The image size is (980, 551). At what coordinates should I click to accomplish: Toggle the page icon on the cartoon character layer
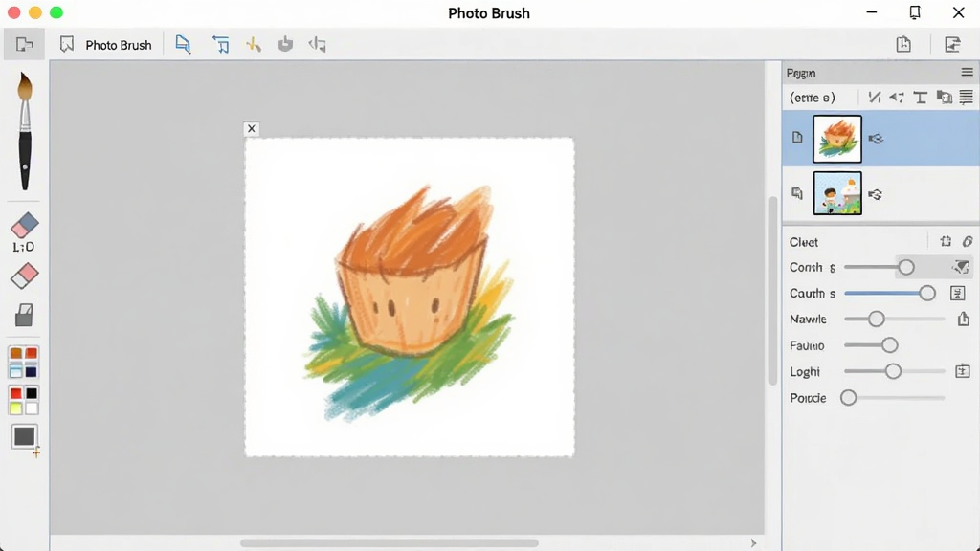click(797, 193)
